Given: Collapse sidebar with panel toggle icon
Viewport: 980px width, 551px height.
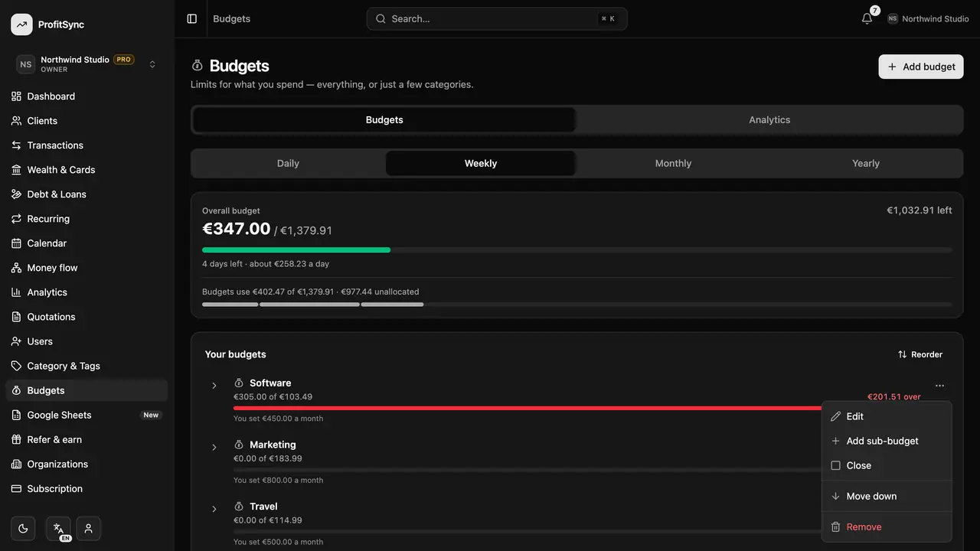Looking at the screenshot, I should [192, 18].
